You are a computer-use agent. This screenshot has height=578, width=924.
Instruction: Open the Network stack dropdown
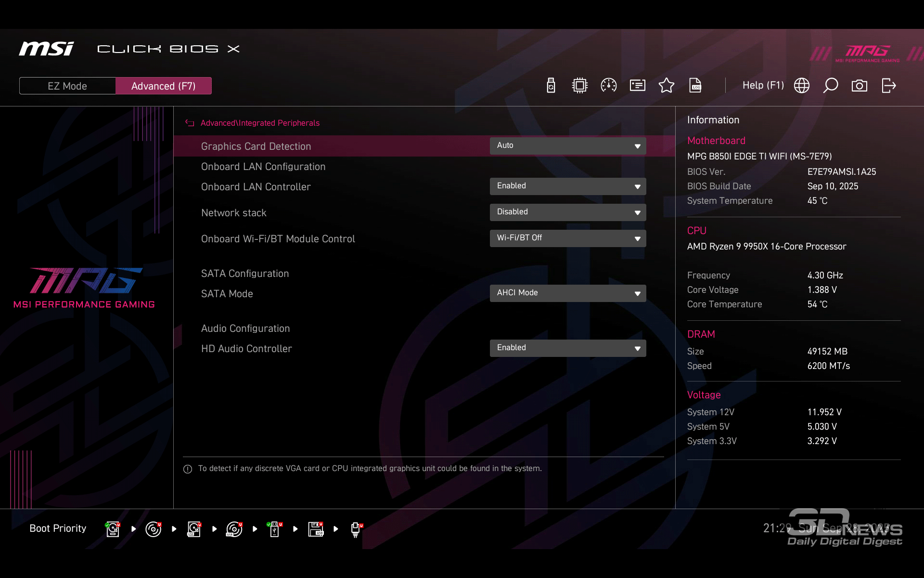tap(567, 212)
